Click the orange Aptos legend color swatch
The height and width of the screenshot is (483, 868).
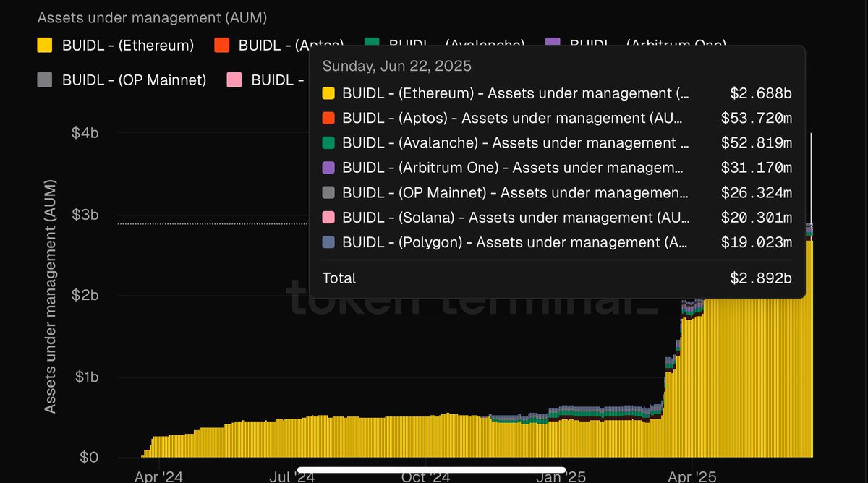tap(222, 46)
